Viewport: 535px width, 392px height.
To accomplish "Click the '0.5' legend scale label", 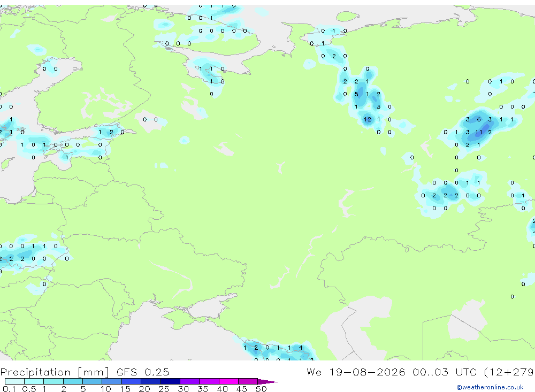I will click(29, 389).
